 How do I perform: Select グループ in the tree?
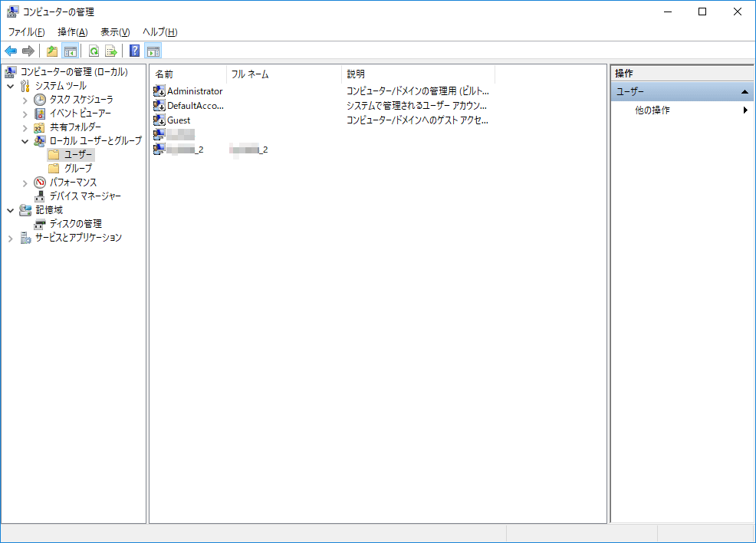(78, 168)
